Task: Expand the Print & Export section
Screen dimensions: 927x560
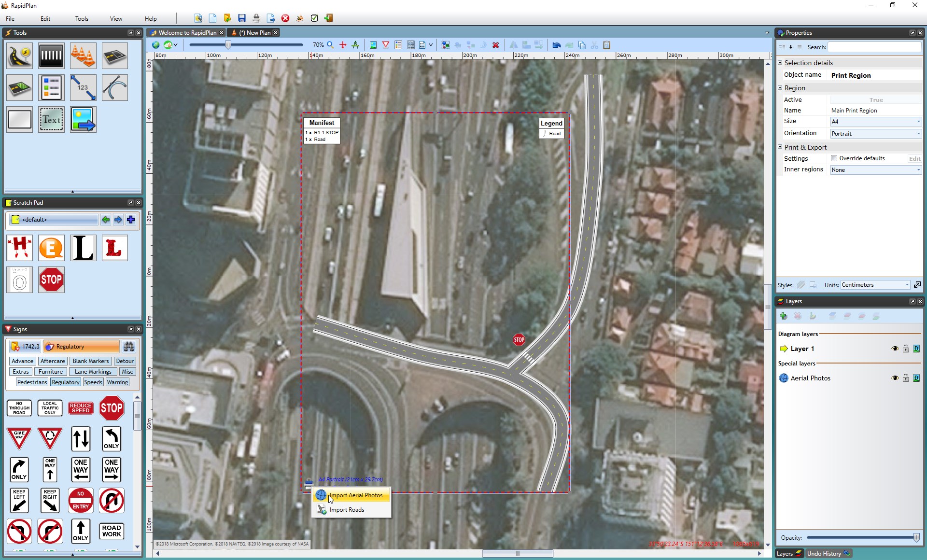Action: [x=782, y=146]
